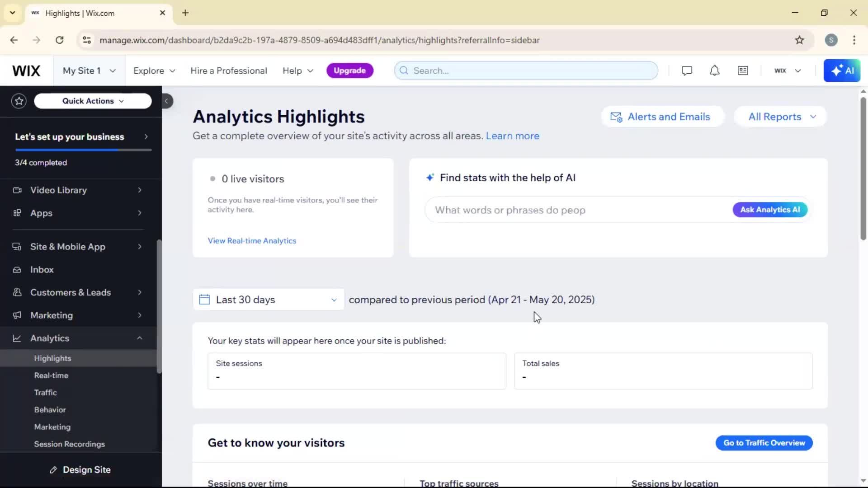The width and height of the screenshot is (868, 488).
Task: Expand Customers & Leads chevron
Action: (140, 292)
